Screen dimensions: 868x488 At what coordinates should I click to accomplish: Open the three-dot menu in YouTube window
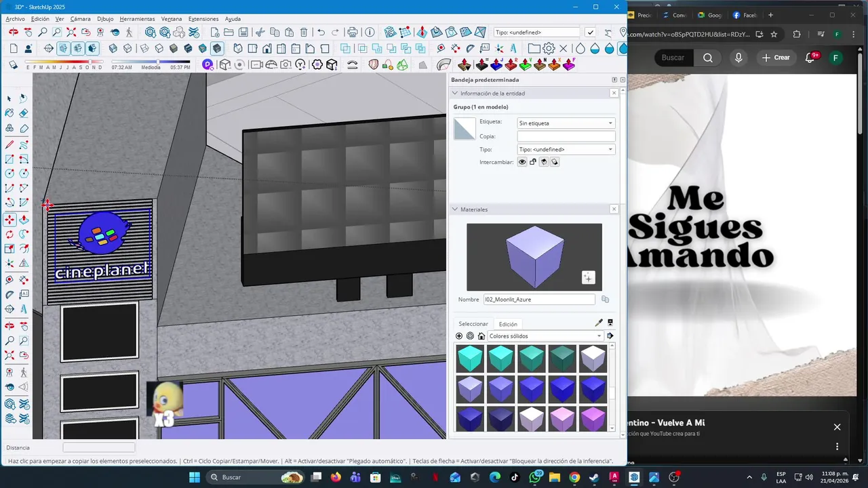(x=837, y=447)
